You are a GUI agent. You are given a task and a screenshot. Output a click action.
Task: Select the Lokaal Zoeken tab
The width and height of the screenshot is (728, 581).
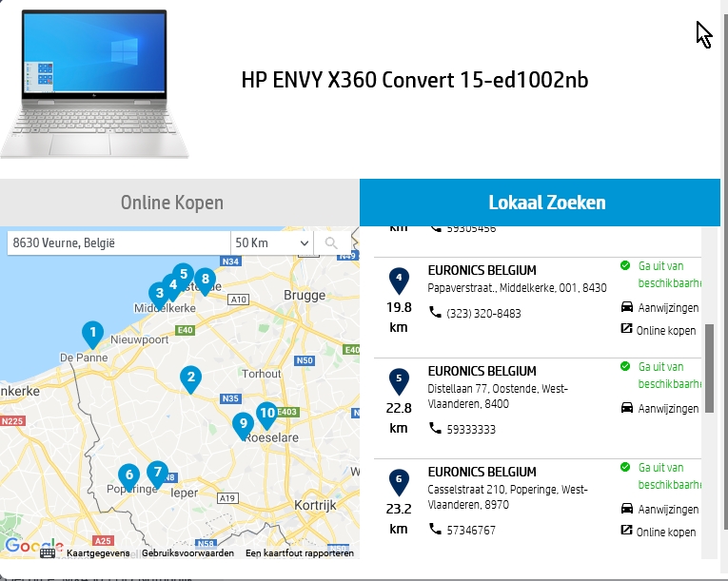pyautogui.click(x=546, y=203)
